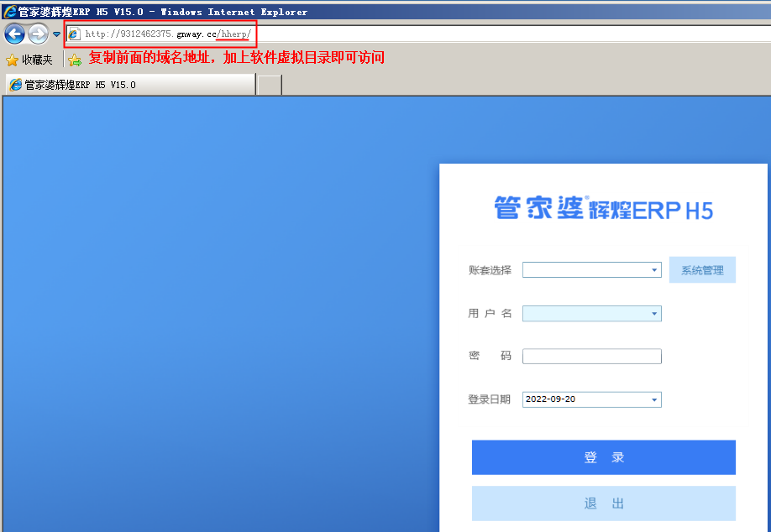Click the 系统管理 button

[x=702, y=269]
